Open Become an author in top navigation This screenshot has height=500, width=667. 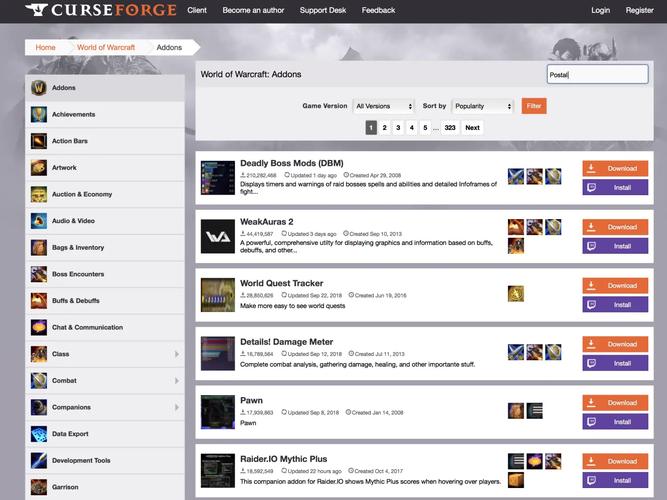(x=253, y=10)
